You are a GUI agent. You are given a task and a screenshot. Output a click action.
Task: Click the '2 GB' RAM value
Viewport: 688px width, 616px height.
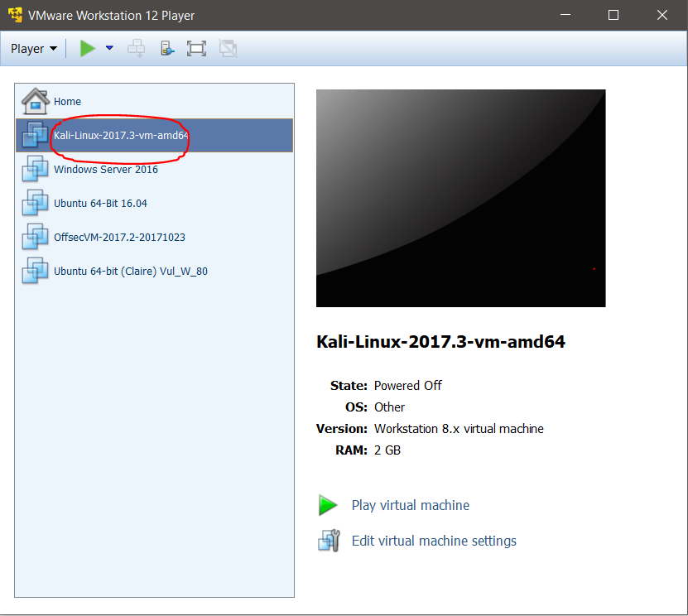click(x=387, y=450)
